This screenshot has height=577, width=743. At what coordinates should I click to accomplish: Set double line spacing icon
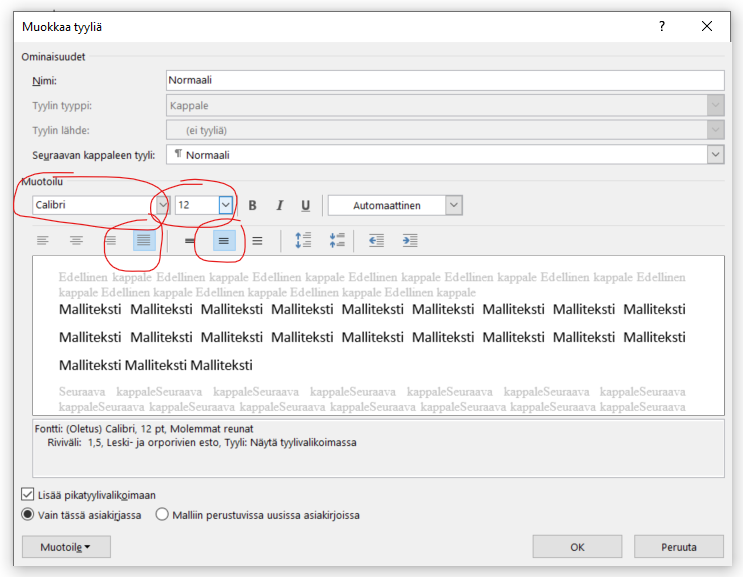(257, 241)
